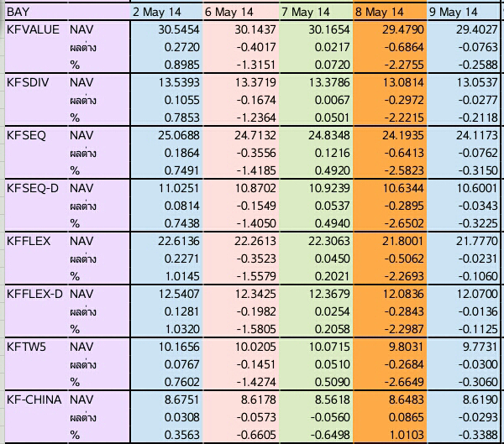504x444 pixels.
Task: Click the 7 May 14 date header
Action: pos(307,12)
